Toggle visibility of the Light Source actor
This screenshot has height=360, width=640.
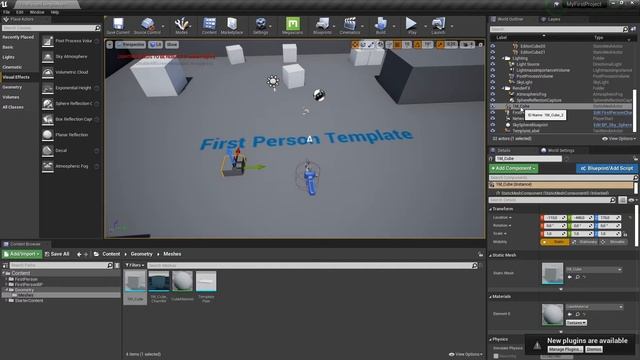[493, 64]
